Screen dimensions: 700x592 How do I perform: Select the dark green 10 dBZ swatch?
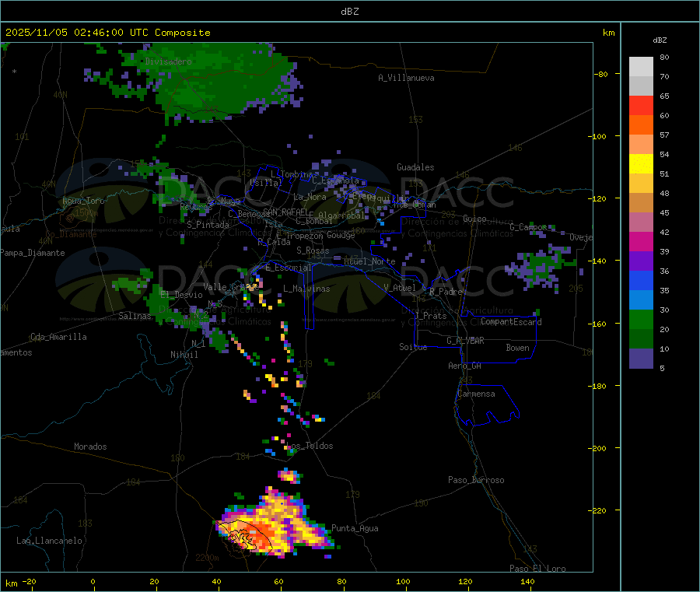click(641, 339)
